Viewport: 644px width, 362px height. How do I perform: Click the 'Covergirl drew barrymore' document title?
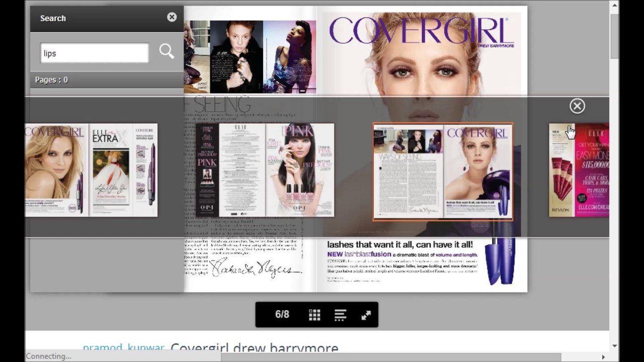[x=255, y=348]
